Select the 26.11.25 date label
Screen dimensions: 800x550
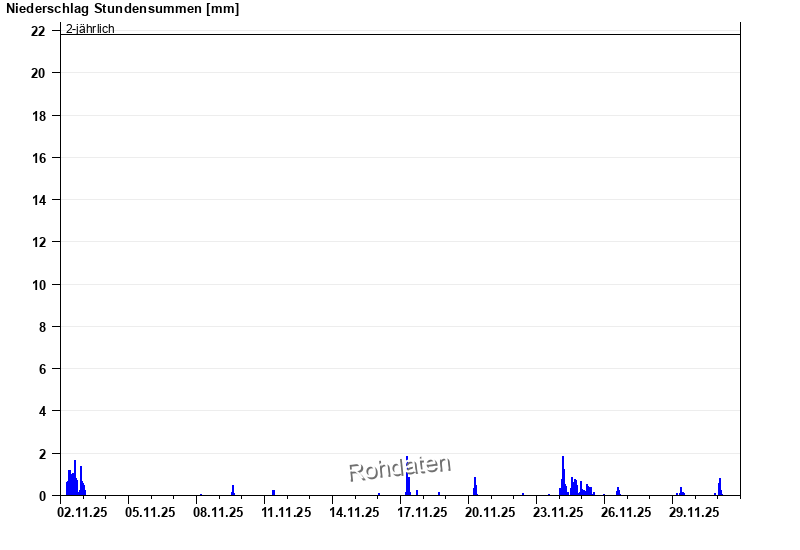click(626, 512)
